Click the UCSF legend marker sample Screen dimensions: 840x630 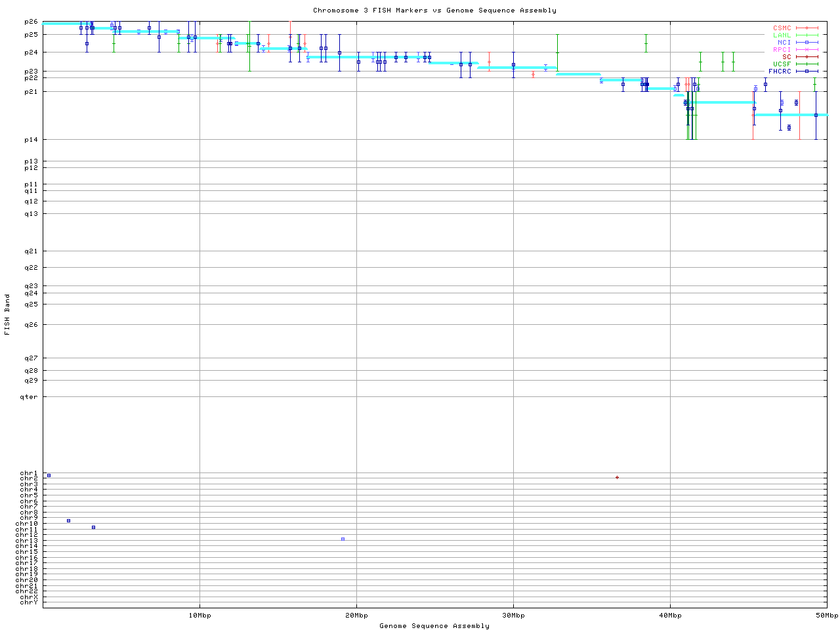[807, 64]
